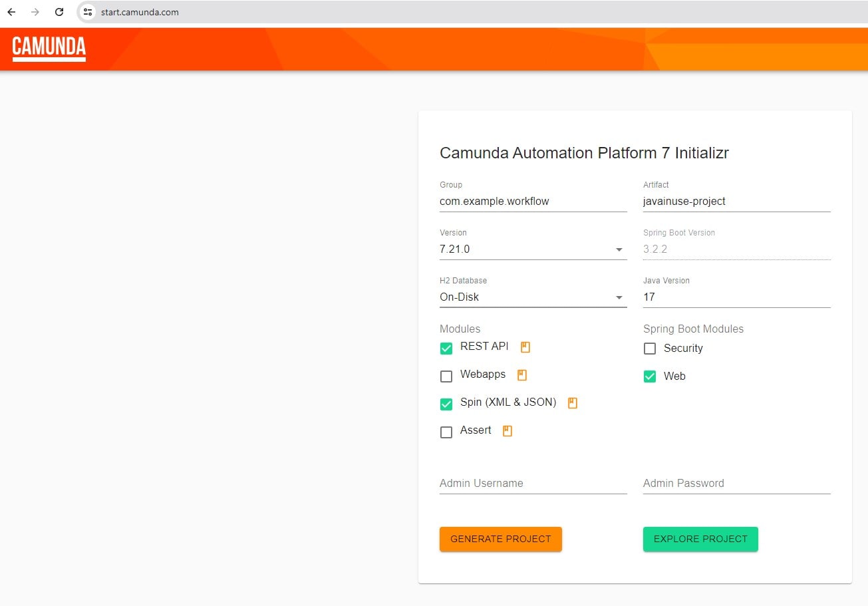Focus the Admin Password field
Image resolution: width=868 pixels, height=606 pixels.
pos(736,484)
